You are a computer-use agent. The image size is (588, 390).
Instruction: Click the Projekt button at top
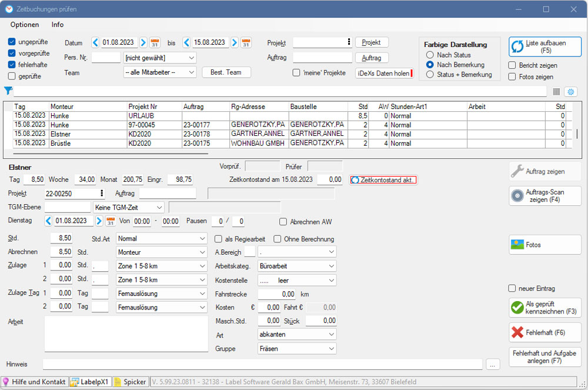[x=371, y=42]
